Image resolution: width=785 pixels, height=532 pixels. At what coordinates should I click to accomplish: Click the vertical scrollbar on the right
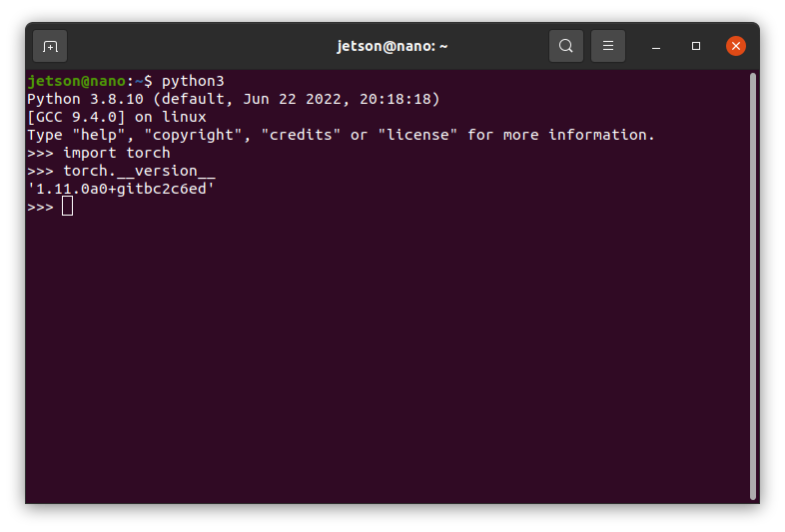(752, 286)
